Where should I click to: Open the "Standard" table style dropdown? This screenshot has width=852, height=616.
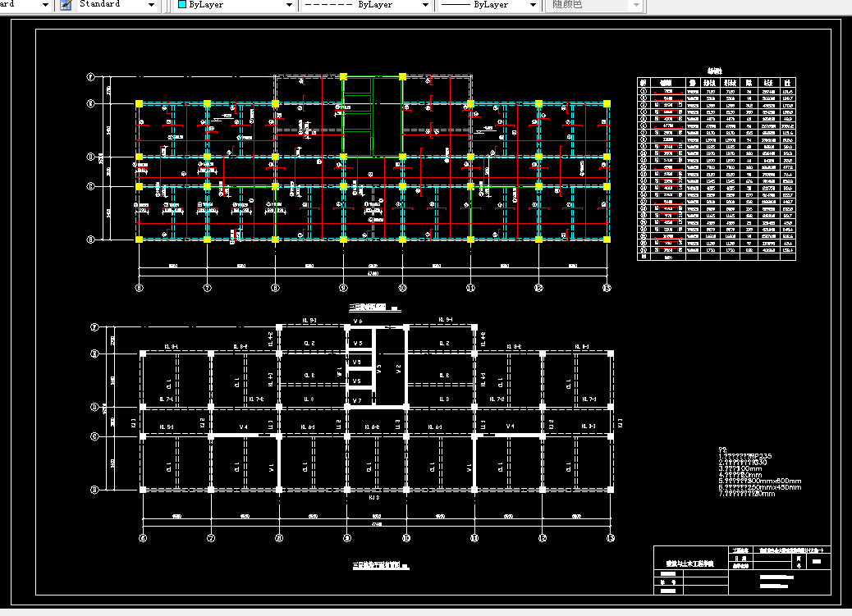click(117, 5)
